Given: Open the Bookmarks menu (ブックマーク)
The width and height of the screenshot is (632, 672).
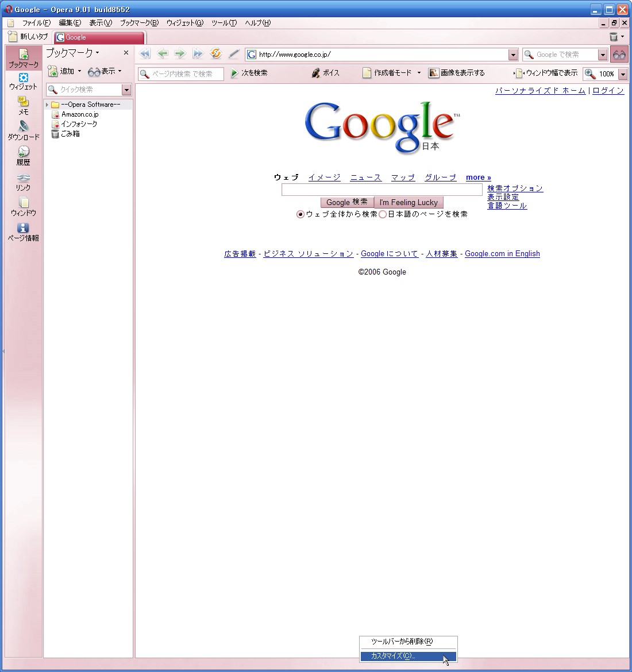Looking at the screenshot, I should 140,23.
